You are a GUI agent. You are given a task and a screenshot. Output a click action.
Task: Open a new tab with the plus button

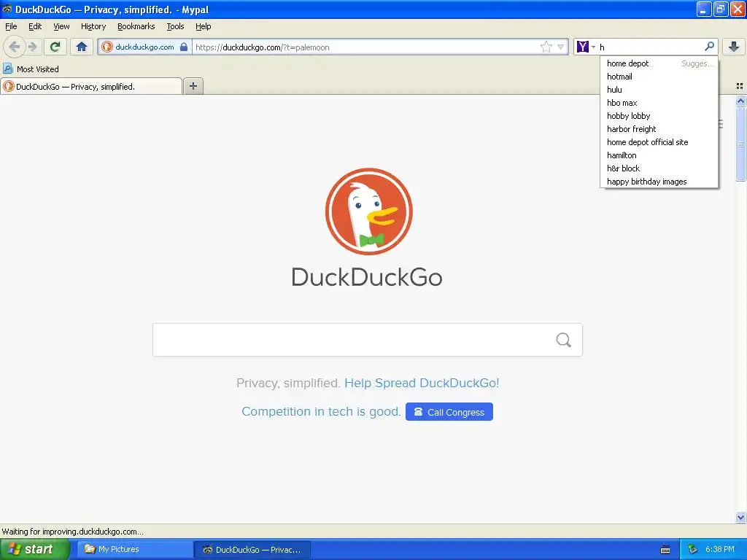point(193,86)
